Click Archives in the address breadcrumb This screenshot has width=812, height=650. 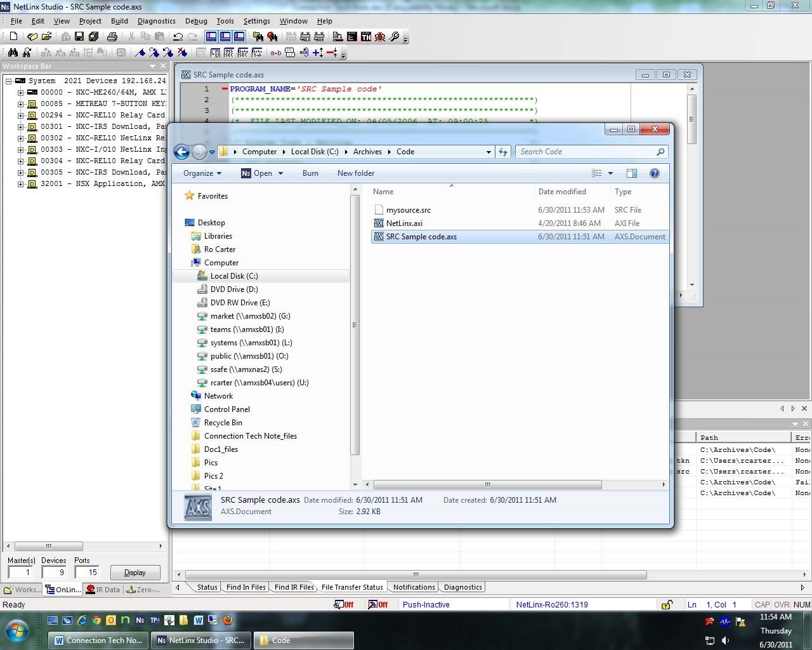[x=367, y=152]
